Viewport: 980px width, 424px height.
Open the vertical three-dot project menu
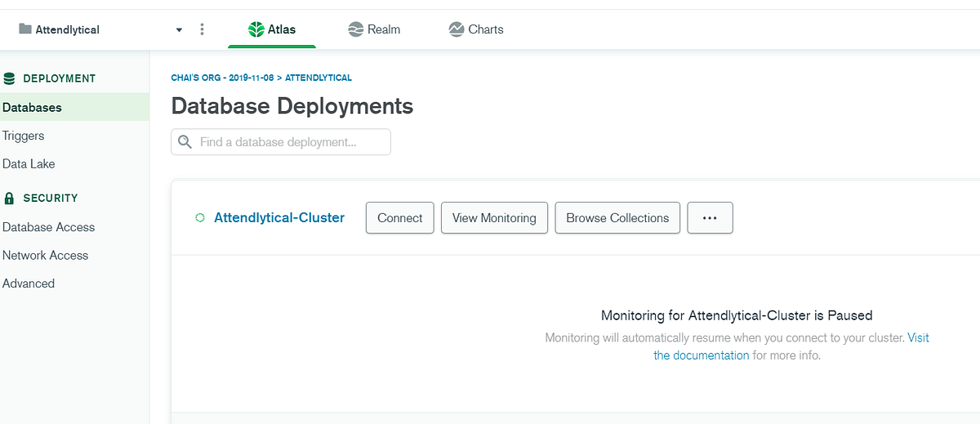203,29
